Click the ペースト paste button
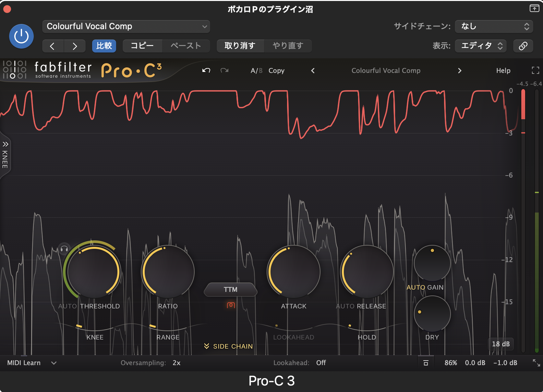Screen dimensions: 543x392 [x=186, y=46]
